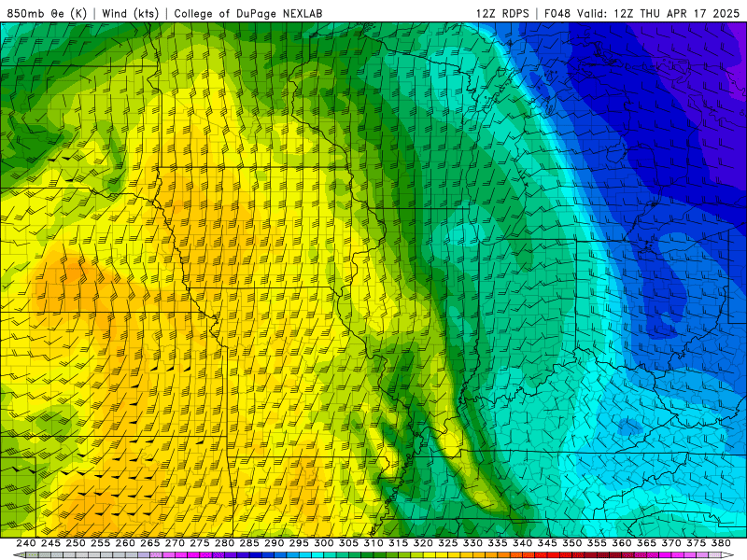Click the 350 color scale number
Screen dimensions: 747x560
click(x=572, y=543)
